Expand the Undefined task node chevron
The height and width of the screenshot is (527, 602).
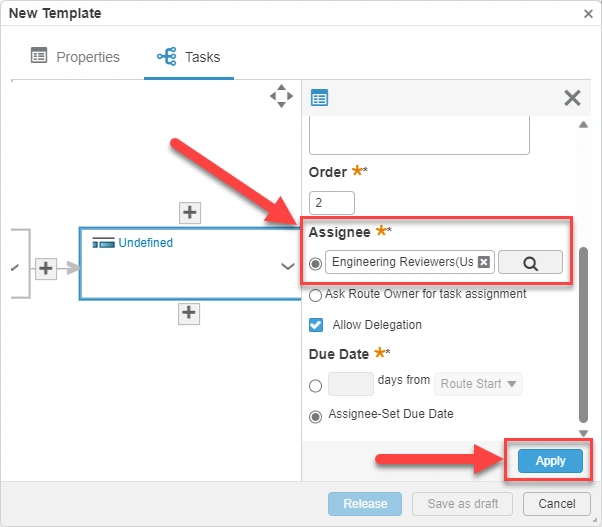tap(288, 267)
